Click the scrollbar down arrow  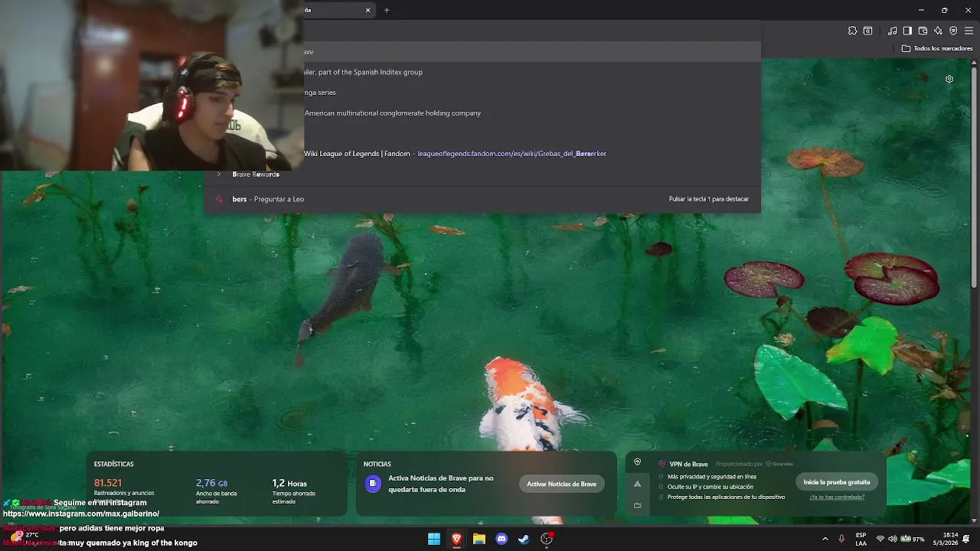pyautogui.click(x=975, y=521)
